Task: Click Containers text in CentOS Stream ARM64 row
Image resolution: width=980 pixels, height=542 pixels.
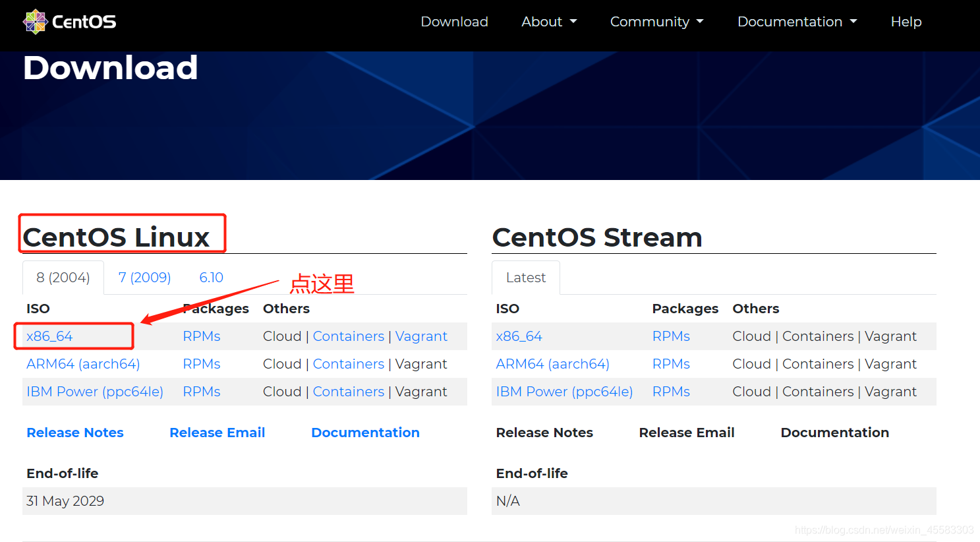Action: [818, 364]
